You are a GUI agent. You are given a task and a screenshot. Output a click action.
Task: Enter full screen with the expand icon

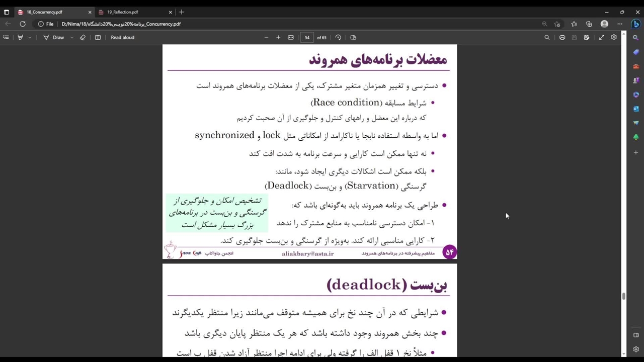click(601, 37)
